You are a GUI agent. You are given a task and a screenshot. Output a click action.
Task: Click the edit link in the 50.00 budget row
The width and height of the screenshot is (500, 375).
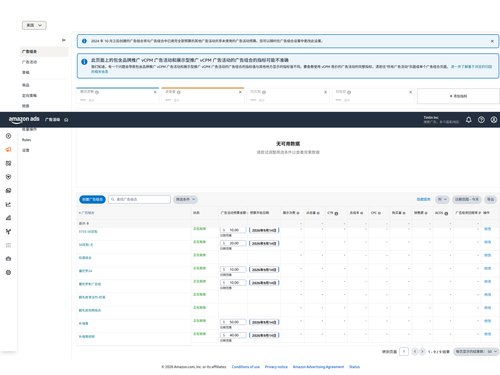(487, 321)
